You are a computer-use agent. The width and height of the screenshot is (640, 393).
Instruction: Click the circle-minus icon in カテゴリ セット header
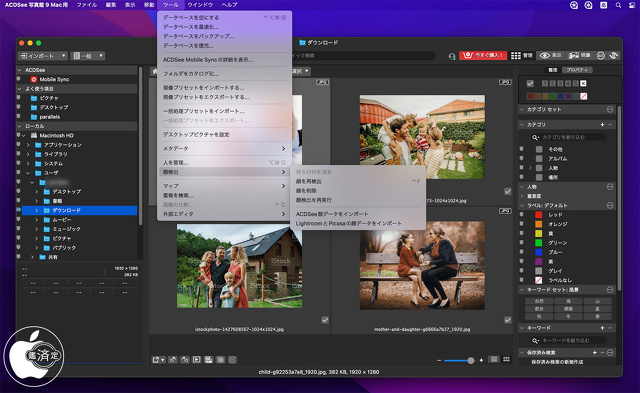610,109
